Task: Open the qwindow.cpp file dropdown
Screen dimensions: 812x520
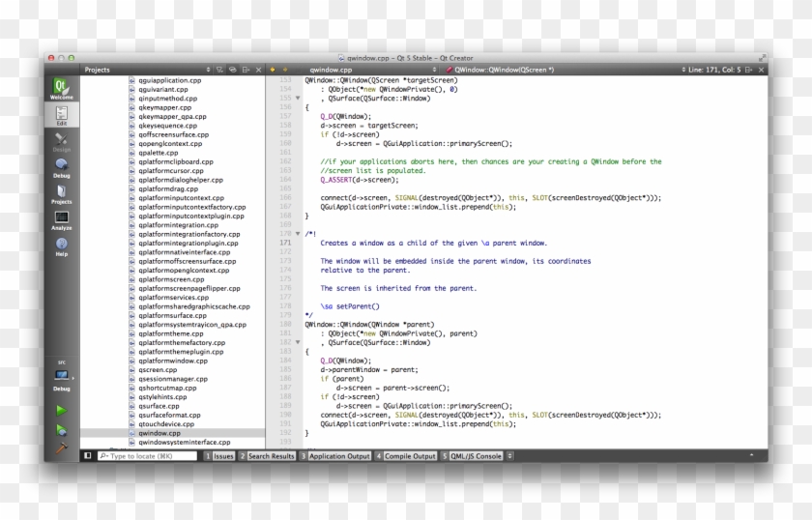Action: [373, 70]
